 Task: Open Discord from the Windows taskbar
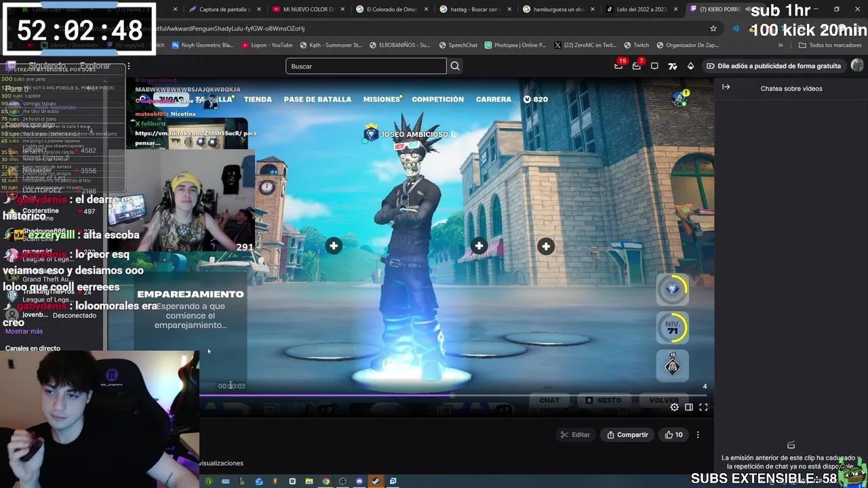tap(359, 481)
